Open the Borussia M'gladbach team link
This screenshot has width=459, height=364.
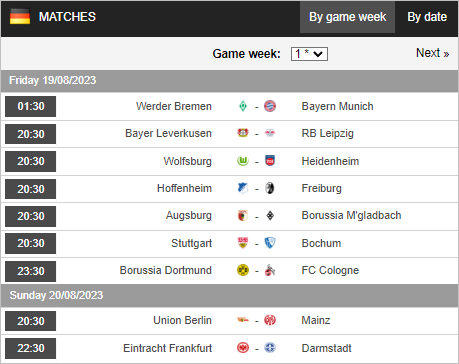click(351, 215)
